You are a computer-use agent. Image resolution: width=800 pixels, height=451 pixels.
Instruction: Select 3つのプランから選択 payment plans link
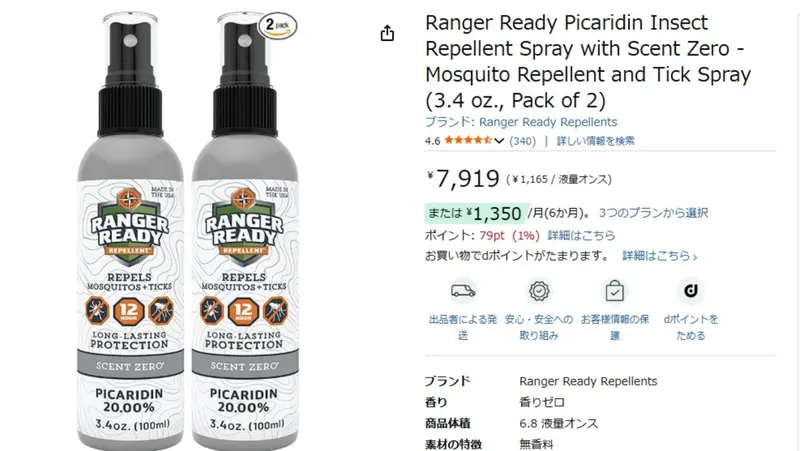click(x=653, y=213)
